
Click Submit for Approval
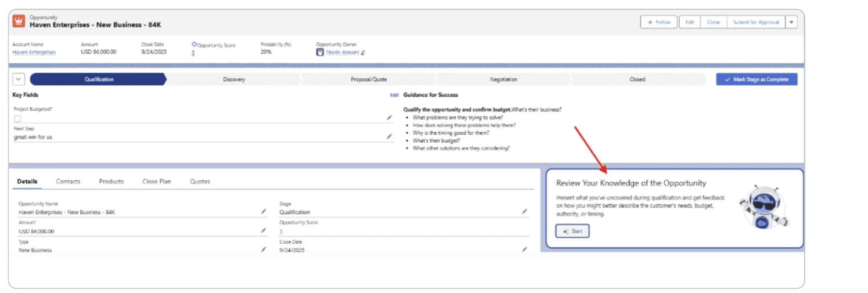point(756,22)
